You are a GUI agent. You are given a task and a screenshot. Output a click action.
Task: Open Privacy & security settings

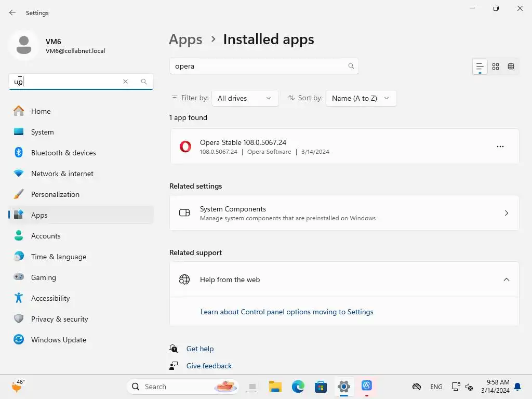tap(59, 319)
